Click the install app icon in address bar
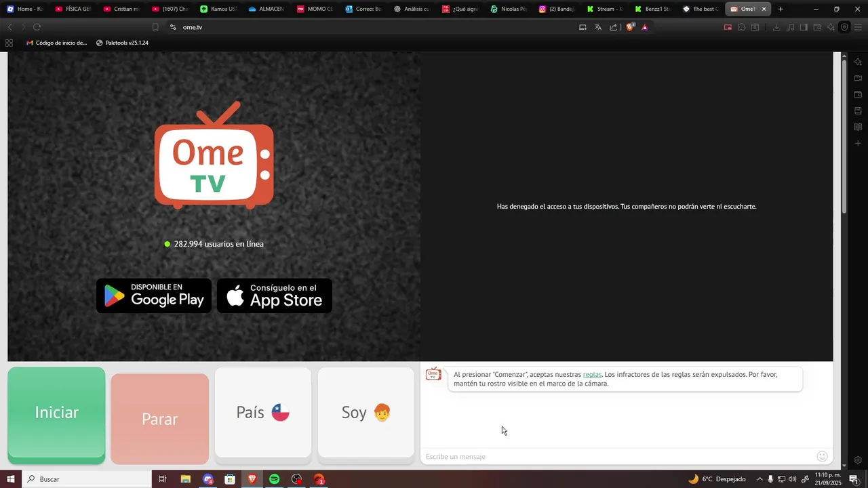Viewport: 868px width, 488px height. (583, 27)
